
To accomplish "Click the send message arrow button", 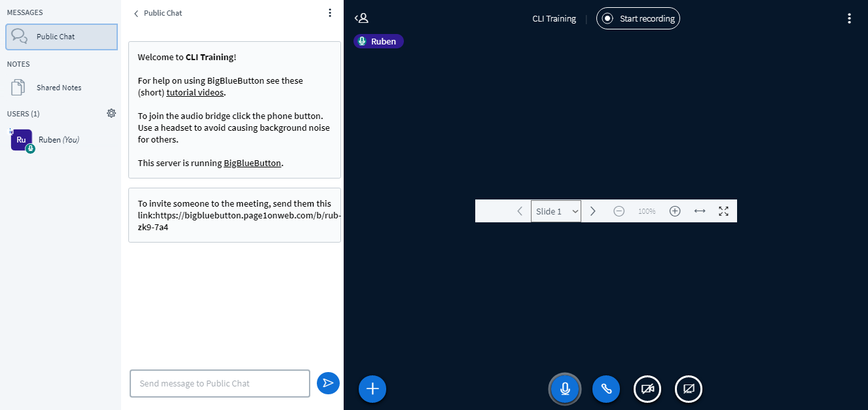I will [x=328, y=383].
